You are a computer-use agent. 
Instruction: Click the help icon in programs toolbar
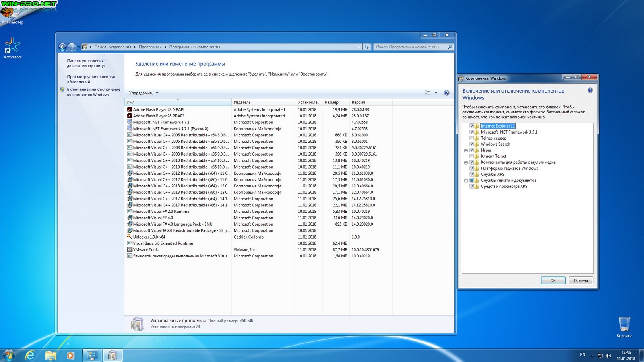pyautogui.click(x=446, y=93)
